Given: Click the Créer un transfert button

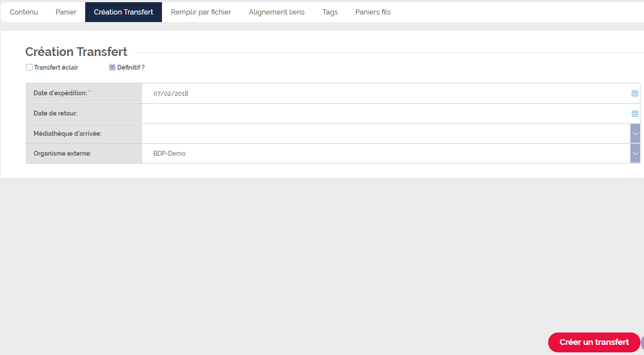Looking at the screenshot, I should [594, 342].
